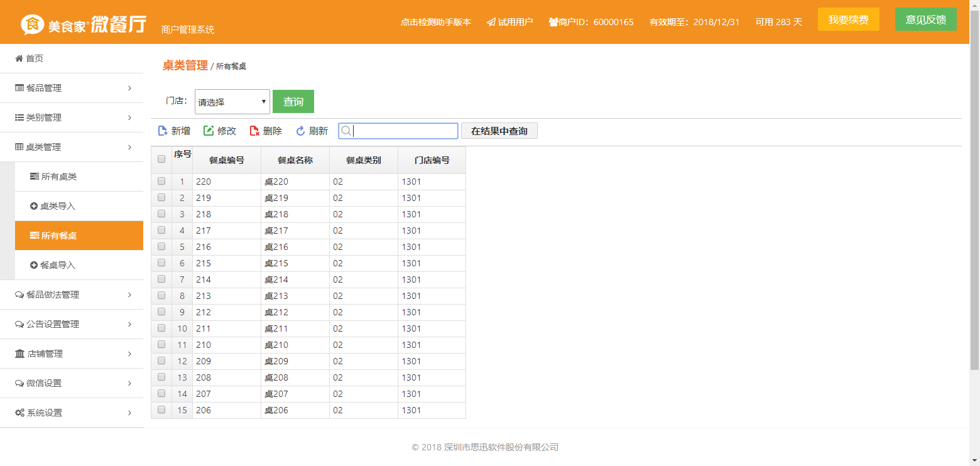Expand the 系统设置 chevron
This screenshot has height=466, width=980.
[x=129, y=413]
